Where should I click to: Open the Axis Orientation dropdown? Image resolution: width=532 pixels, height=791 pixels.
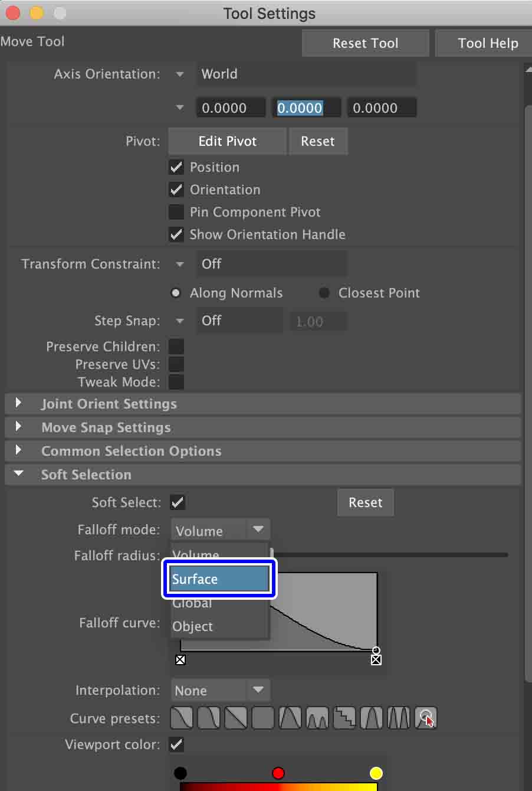(x=180, y=74)
